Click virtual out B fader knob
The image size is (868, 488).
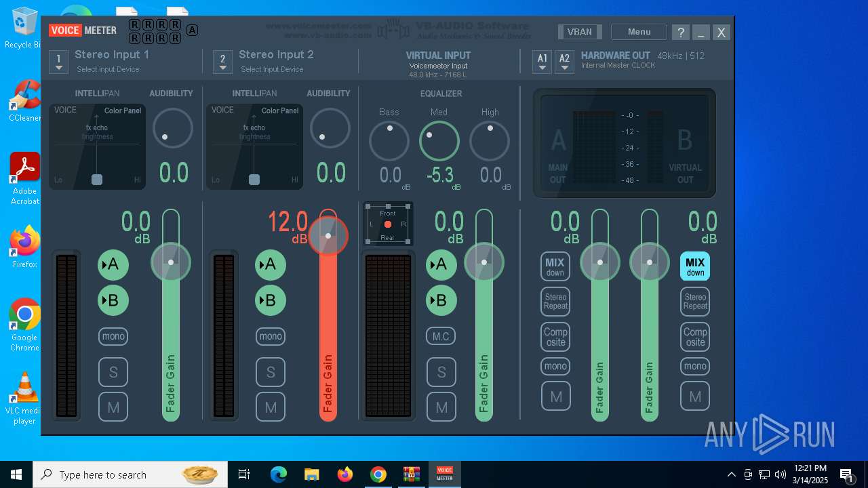[650, 262]
